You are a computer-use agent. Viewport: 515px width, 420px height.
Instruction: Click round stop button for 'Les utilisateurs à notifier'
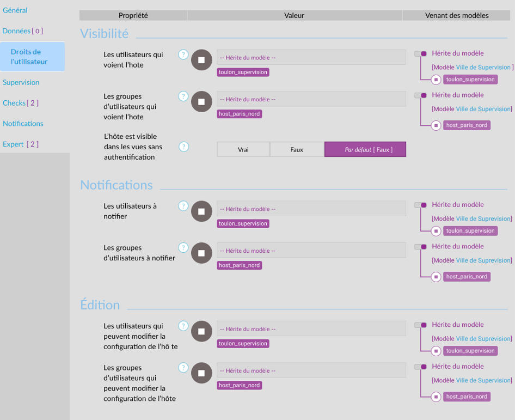coord(201,211)
